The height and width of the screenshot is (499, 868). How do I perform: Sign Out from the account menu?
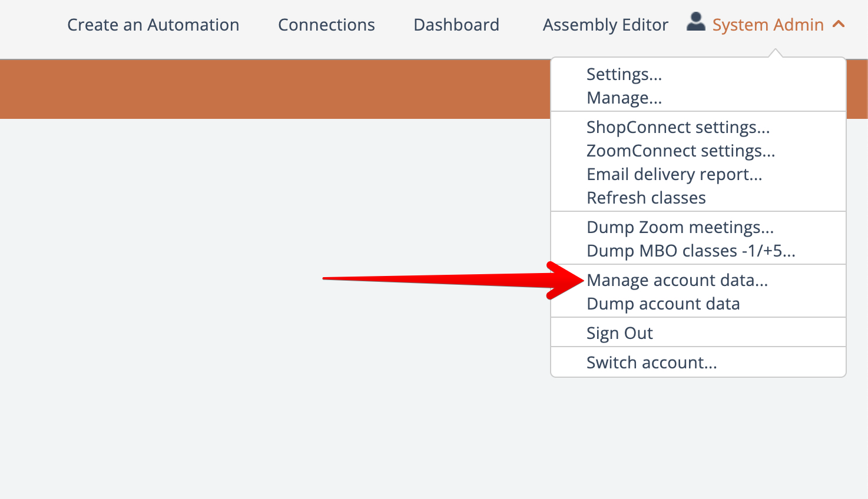click(619, 334)
